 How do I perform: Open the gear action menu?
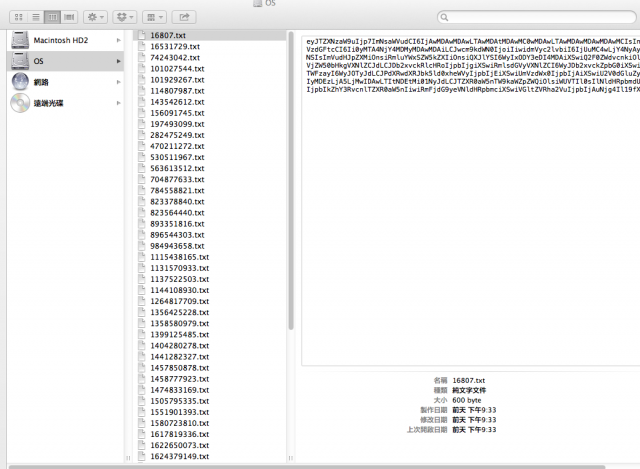click(96, 17)
